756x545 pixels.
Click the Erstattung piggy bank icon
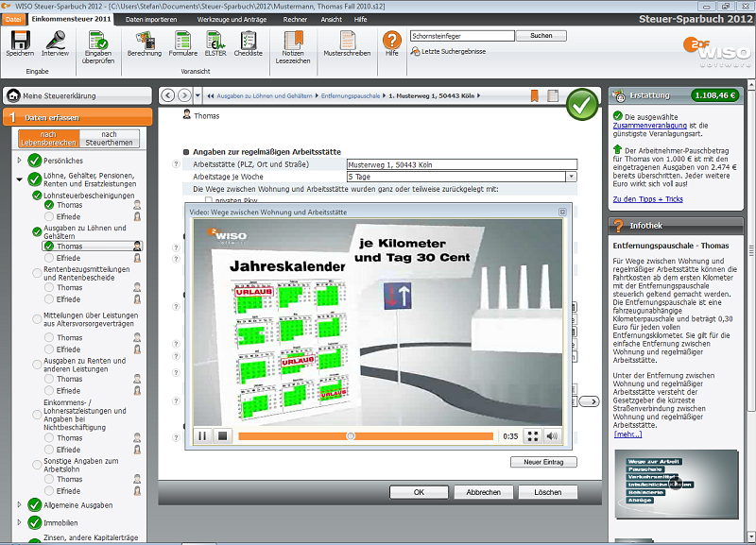coord(618,95)
